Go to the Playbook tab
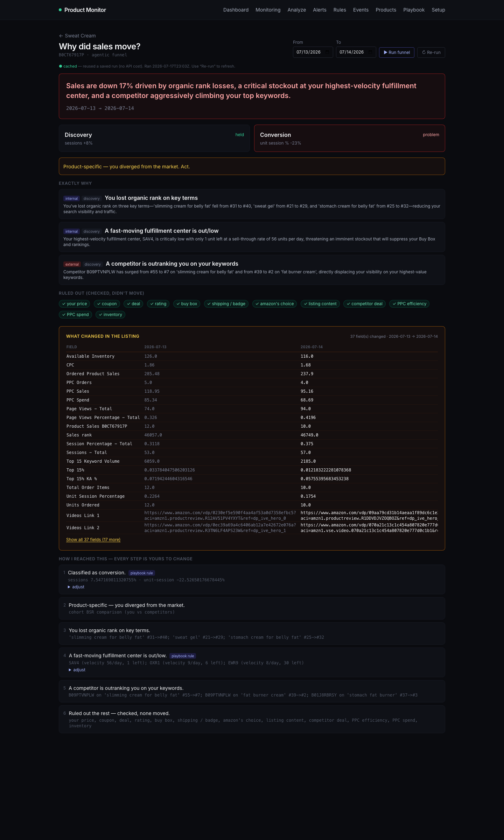The image size is (504, 840). (x=414, y=10)
